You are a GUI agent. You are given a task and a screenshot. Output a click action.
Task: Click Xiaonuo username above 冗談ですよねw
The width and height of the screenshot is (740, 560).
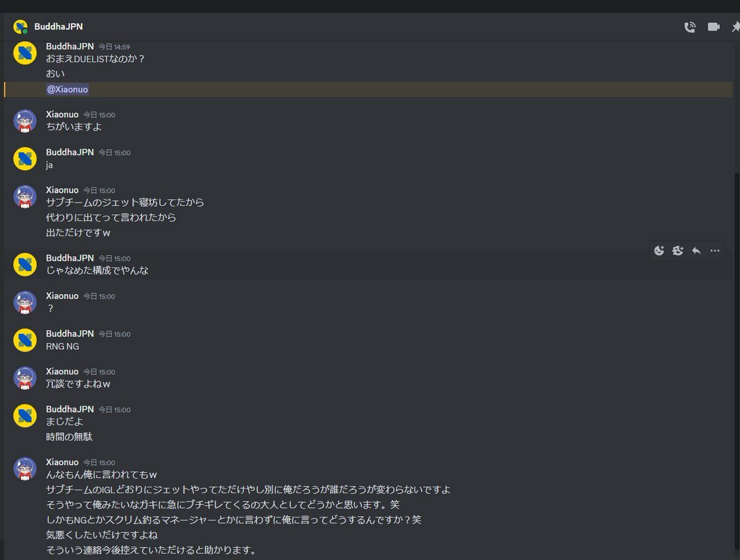[x=62, y=371]
